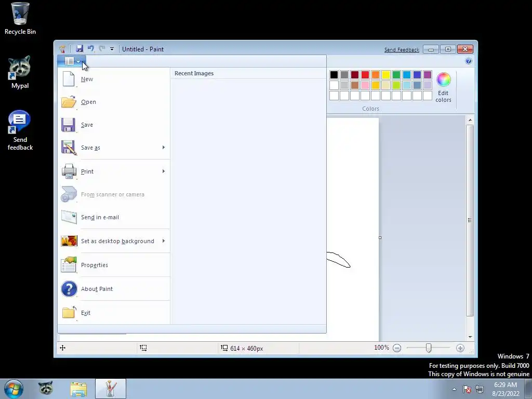Click the zoom out minus icon
Viewport: 532px width, 399px height.
(396, 348)
